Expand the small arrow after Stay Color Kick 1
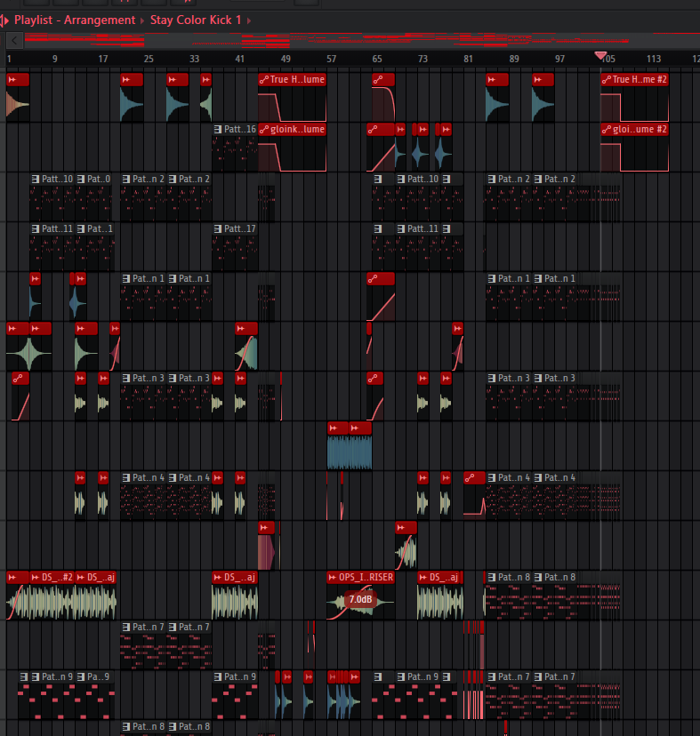This screenshot has height=736, width=700. (x=249, y=20)
